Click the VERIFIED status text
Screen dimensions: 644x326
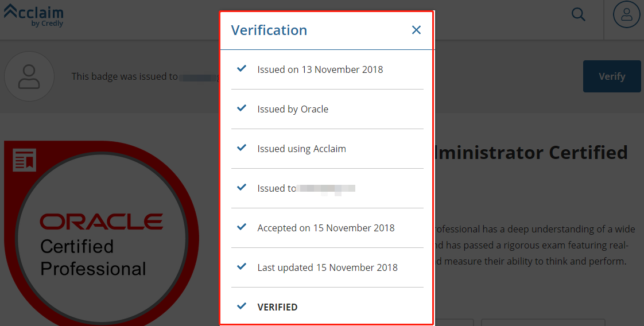[x=277, y=307]
